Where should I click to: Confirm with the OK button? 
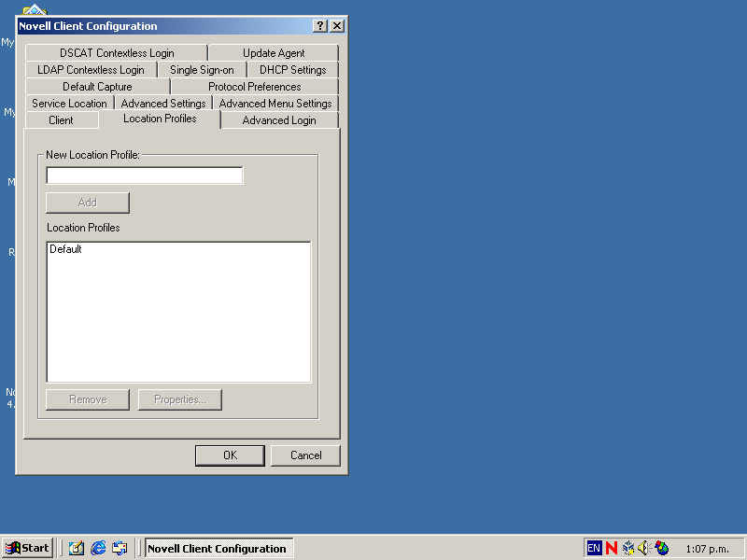tap(230, 455)
